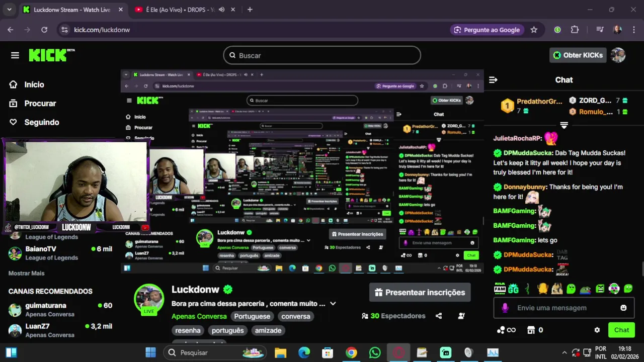644x362 pixels.
Task: Open File Explorer from the taskbar
Action: (280, 352)
